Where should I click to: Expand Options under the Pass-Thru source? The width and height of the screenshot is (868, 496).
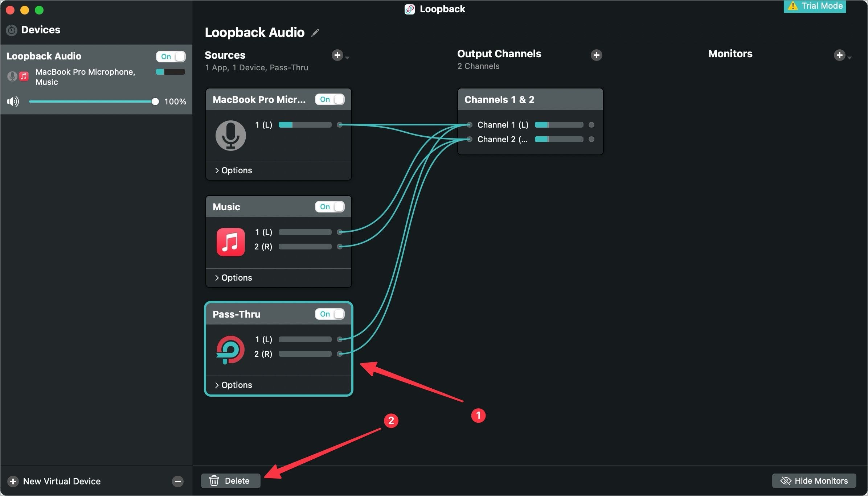point(233,385)
